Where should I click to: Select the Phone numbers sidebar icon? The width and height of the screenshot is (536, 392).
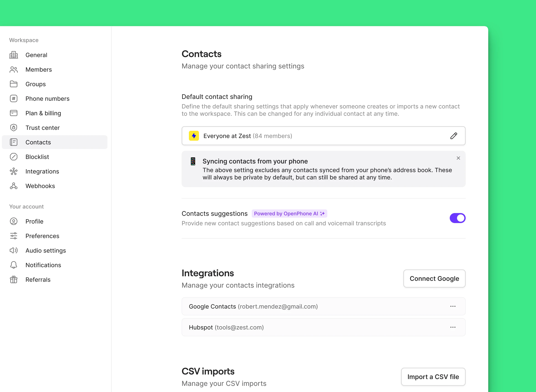click(x=13, y=98)
